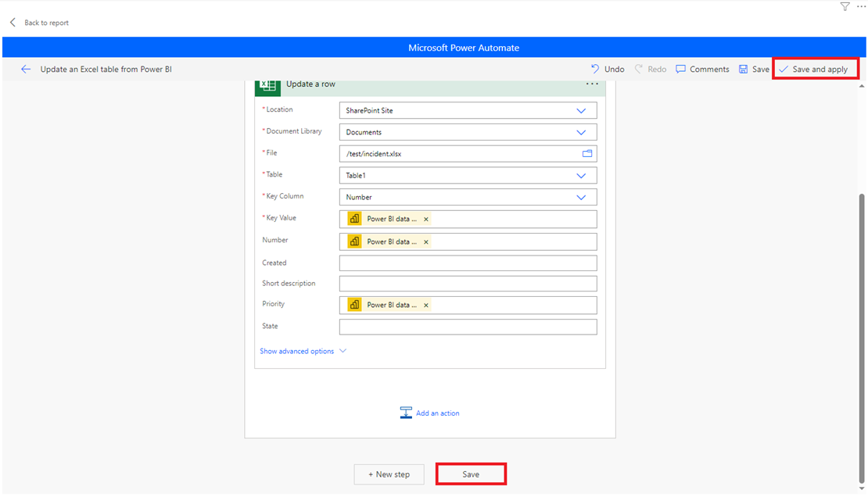The height and width of the screenshot is (497, 868).
Task: Open Comments speech bubble icon
Action: click(680, 70)
